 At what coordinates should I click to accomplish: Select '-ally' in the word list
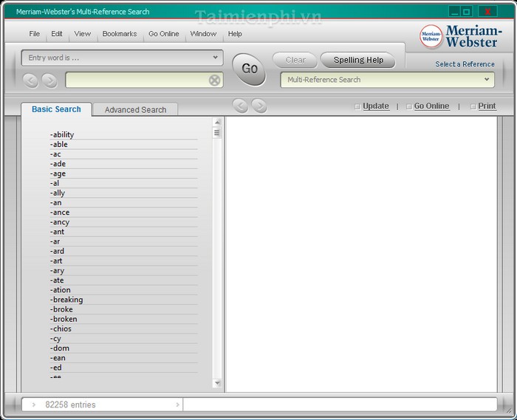58,193
